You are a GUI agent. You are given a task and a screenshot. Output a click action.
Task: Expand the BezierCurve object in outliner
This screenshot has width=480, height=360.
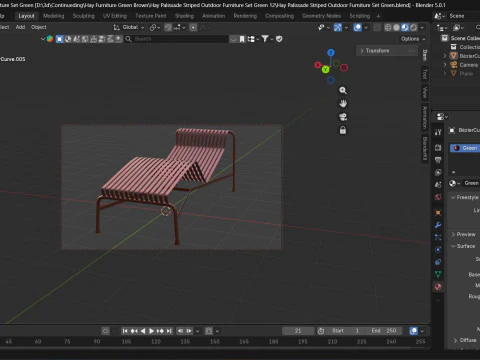tap(445, 56)
